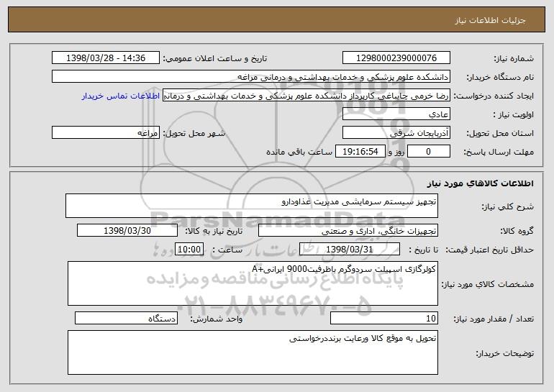Select the goods group field تجهیزات خانگی، اداری و صنعتی

pos(348,231)
